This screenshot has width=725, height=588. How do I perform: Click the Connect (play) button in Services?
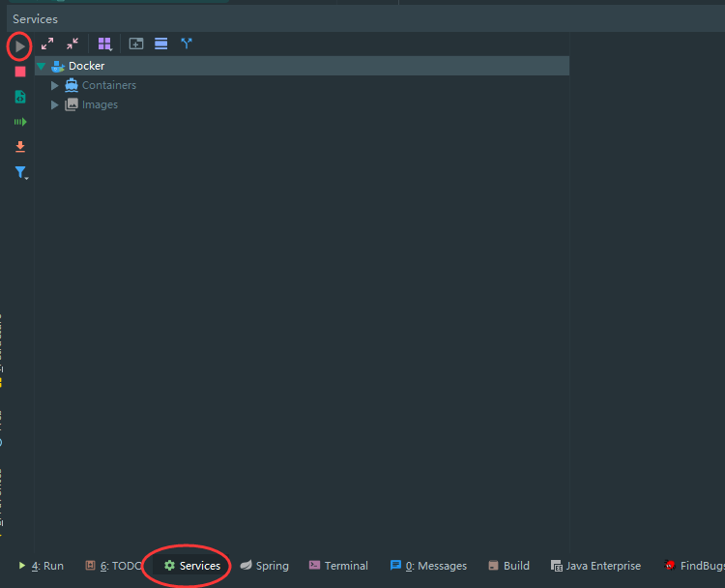(x=20, y=45)
